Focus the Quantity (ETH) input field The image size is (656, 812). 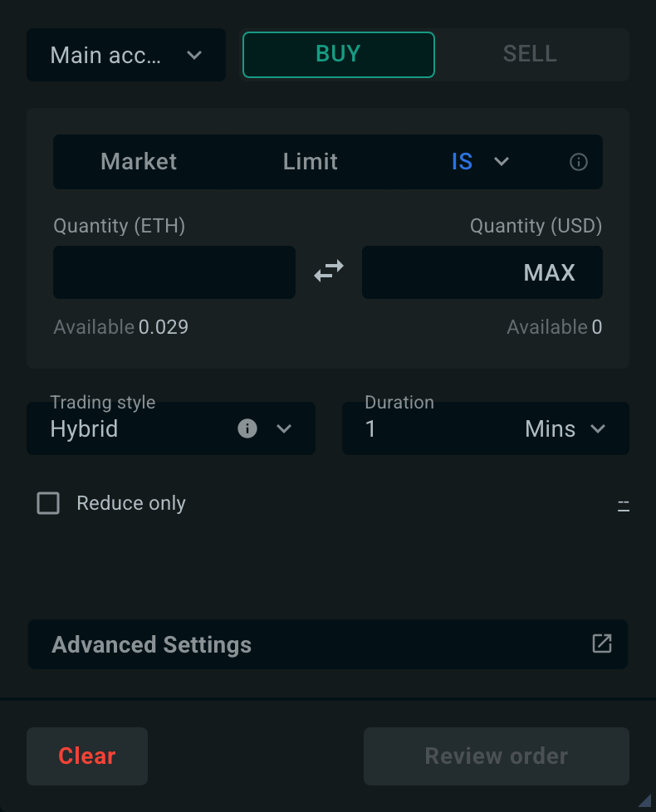[x=174, y=272]
